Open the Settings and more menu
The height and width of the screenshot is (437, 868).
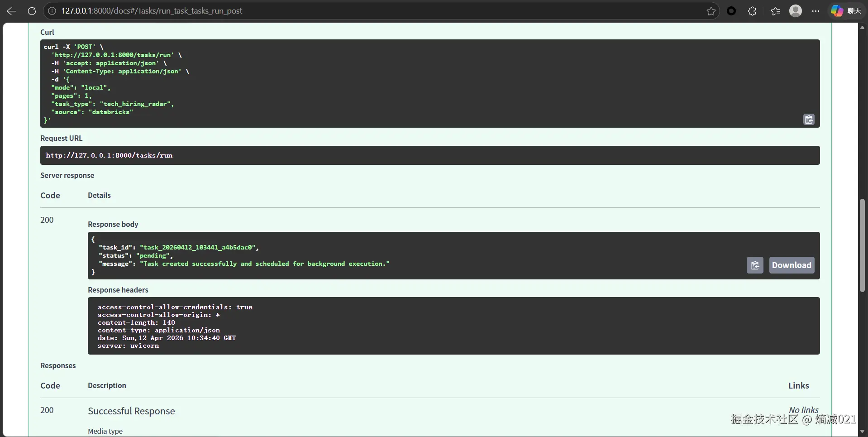coord(816,11)
